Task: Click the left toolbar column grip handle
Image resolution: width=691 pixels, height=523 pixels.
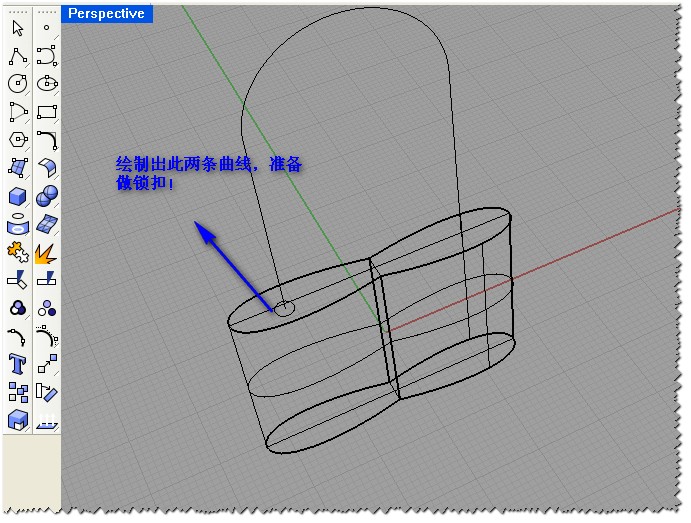Action: [x=18, y=11]
